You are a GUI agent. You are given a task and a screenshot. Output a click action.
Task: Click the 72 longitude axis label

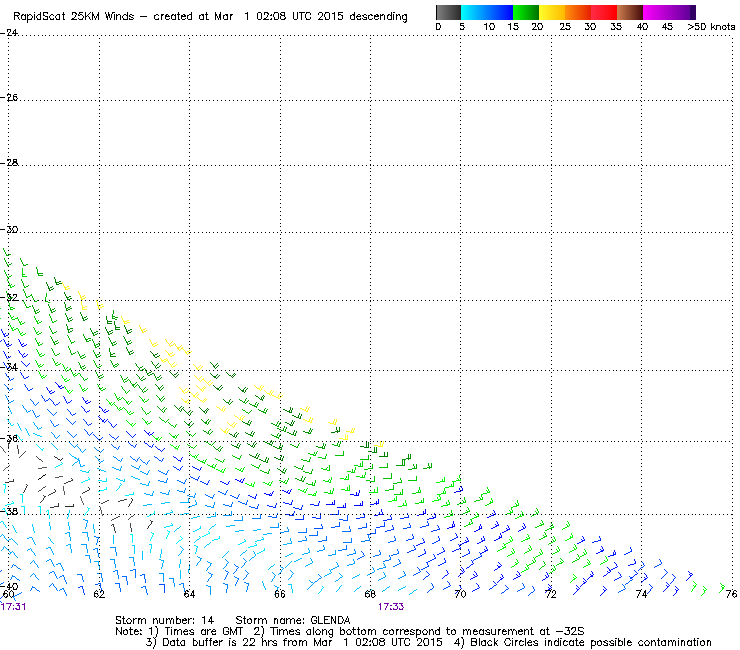coord(551,594)
